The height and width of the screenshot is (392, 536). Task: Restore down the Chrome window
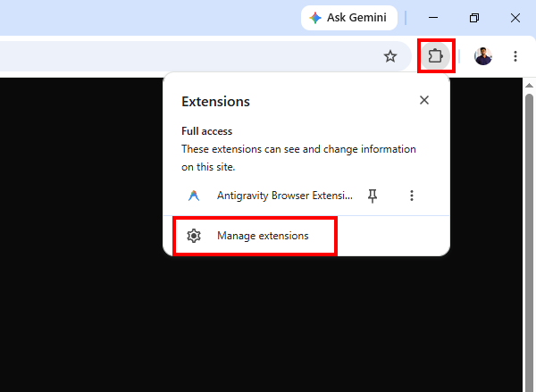point(474,18)
